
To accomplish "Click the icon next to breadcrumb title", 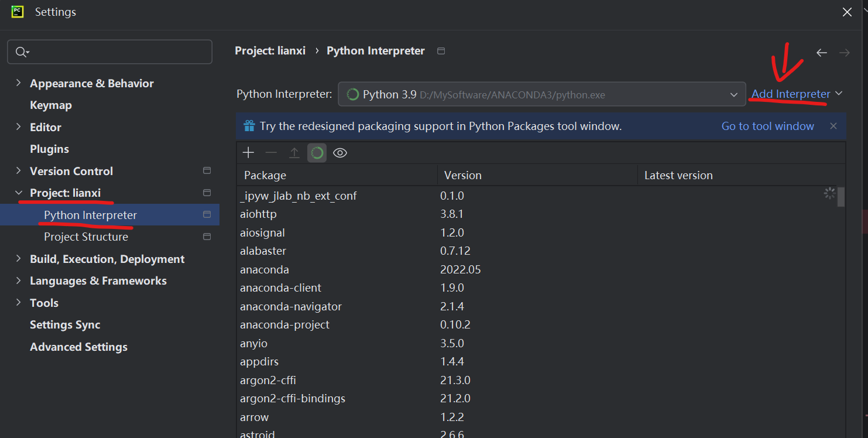I will click(x=441, y=51).
